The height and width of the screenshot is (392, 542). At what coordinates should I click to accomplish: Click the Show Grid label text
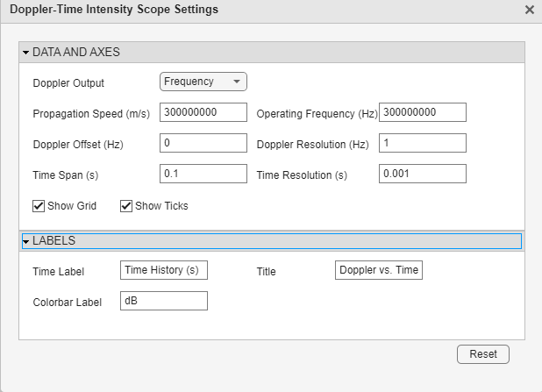[72, 206]
